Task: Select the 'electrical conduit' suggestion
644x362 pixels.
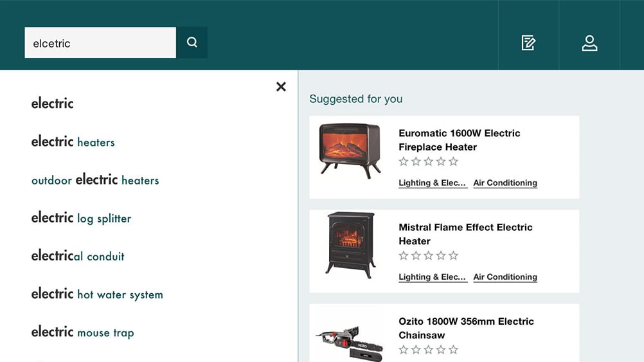Action: pyautogui.click(x=78, y=256)
